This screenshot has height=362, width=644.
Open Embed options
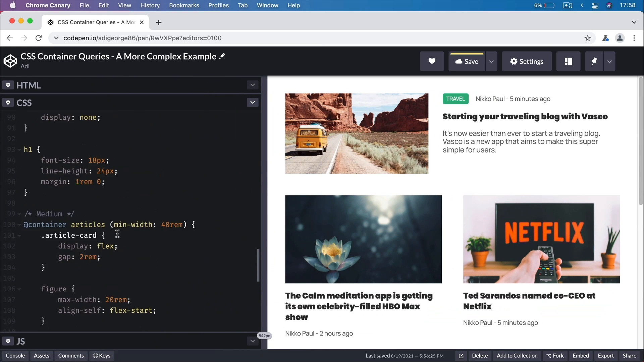pos(581,356)
